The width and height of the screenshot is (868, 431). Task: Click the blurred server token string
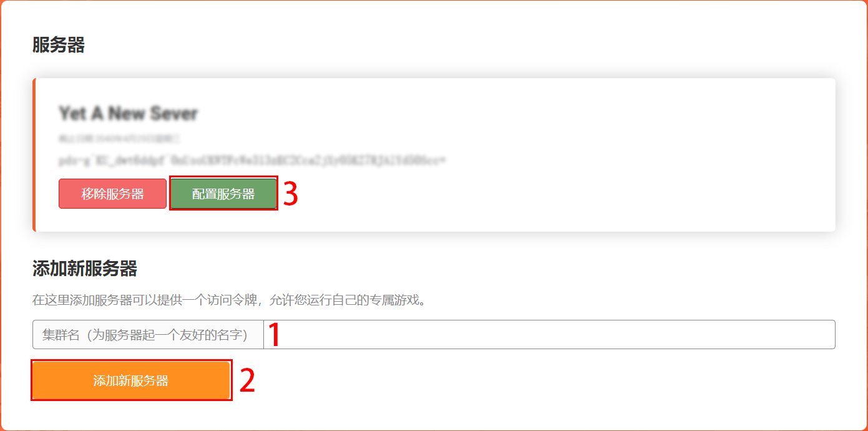click(x=252, y=161)
